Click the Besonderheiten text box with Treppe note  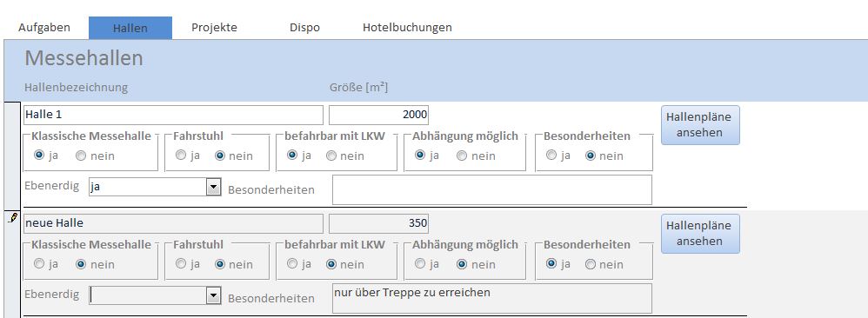coord(492,298)
